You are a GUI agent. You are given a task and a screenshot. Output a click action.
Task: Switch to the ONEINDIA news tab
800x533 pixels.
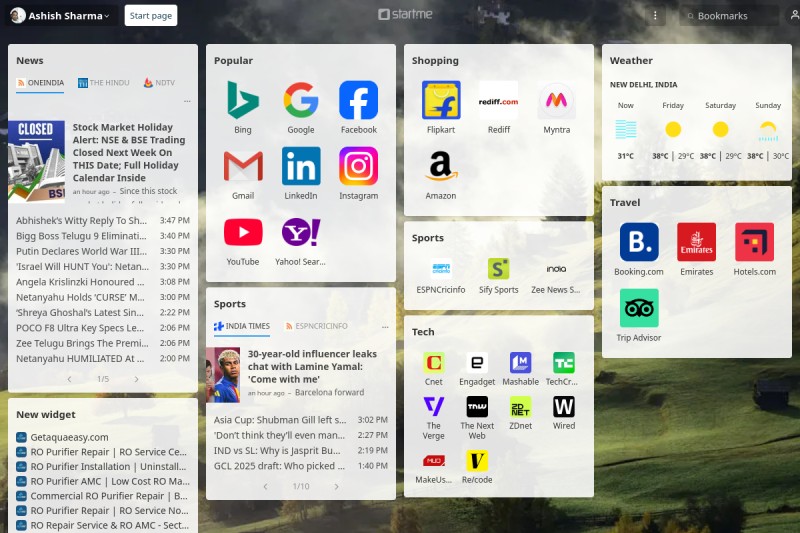pyautogui.click(x=40, y=83)
